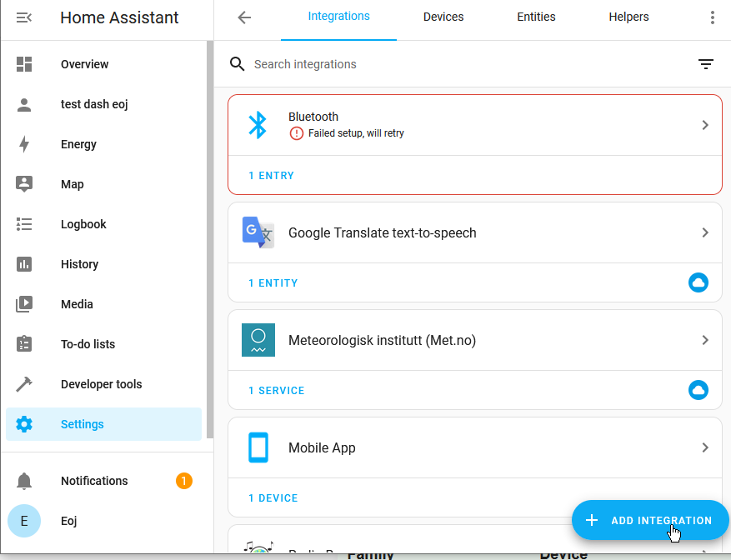Screen dimensions: 731x560
Task: Open Mobile App 1 DEVICE link
Action: (x=273, y=498)
